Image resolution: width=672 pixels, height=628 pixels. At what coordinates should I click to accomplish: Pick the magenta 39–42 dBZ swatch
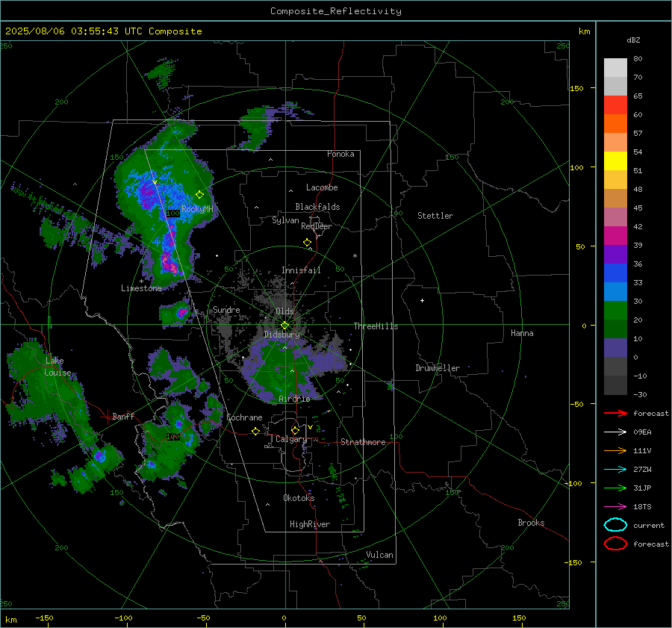pyautogui.click(x=615, y=236)
